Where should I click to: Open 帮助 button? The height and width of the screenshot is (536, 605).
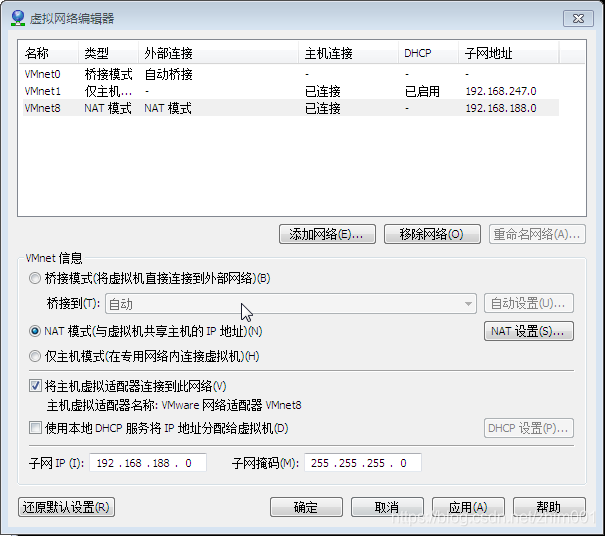point(549,507)
